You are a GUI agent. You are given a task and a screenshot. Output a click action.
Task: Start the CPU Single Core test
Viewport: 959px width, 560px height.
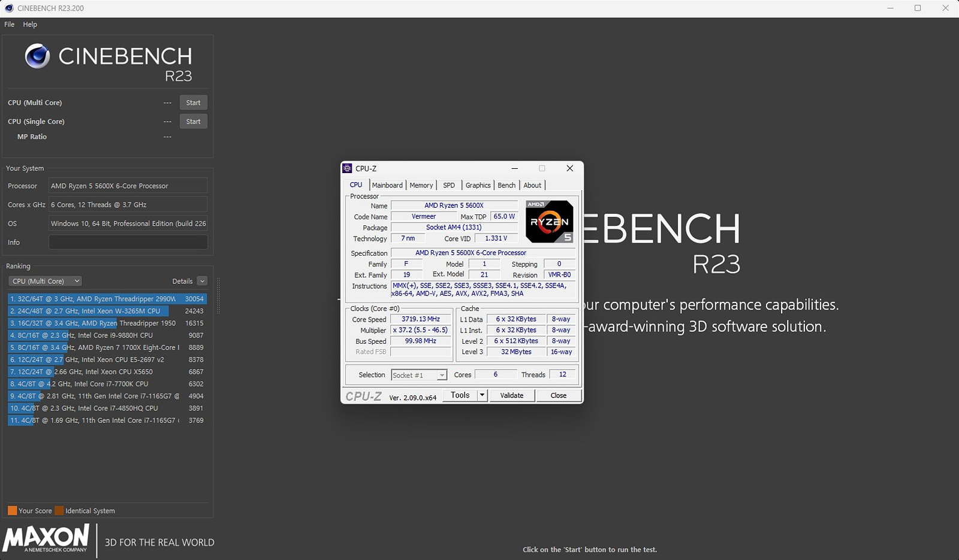click(193, 122)
